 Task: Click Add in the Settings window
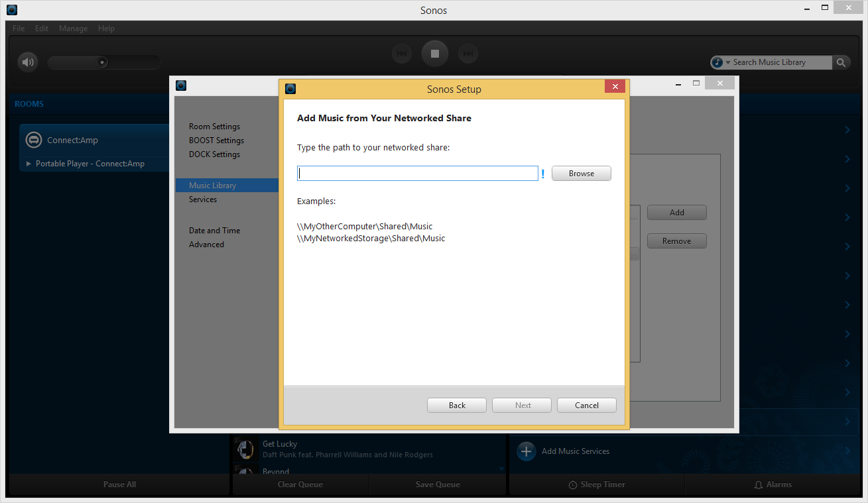click(x=677, y=213)
